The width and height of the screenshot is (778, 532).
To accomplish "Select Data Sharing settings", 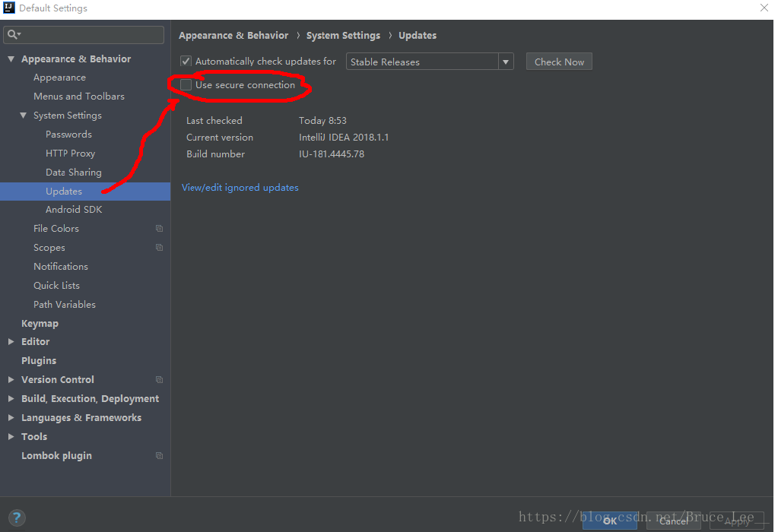I will [x=74, y=172].
